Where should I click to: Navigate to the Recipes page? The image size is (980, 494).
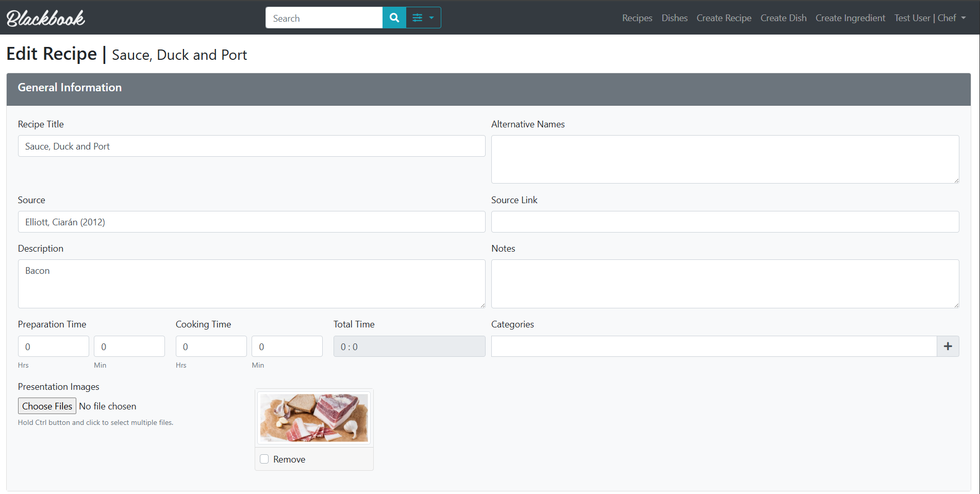pyautogui.click(x=637, y=18)
